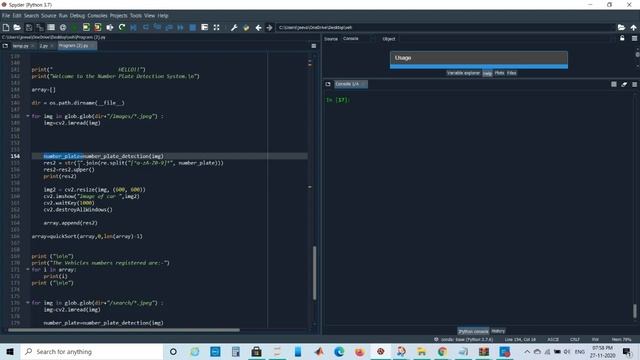Viewport: 640px width, 360px height.
Task: Open the Edit menu
Action: click(17, 16)
